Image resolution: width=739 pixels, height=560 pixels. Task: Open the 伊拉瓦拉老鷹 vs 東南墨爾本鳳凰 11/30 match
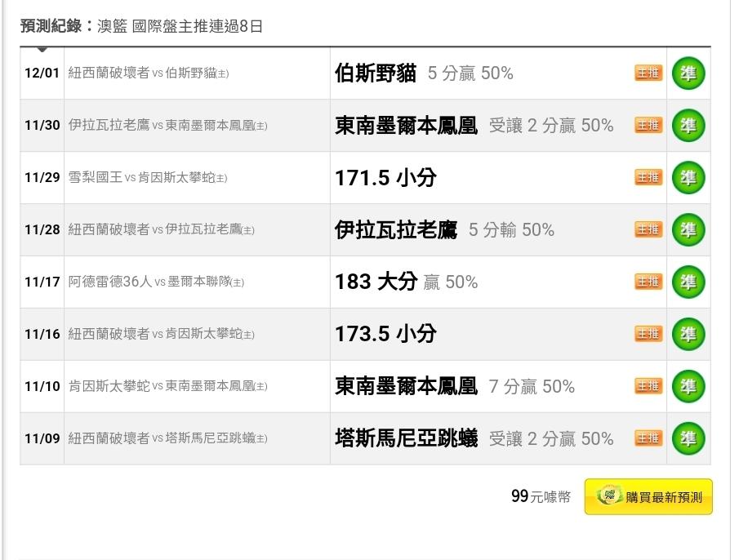[x=167, y=125]
